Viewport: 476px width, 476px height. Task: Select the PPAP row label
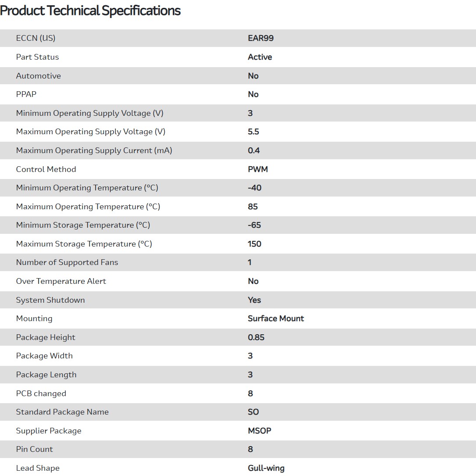pos(26,94)
